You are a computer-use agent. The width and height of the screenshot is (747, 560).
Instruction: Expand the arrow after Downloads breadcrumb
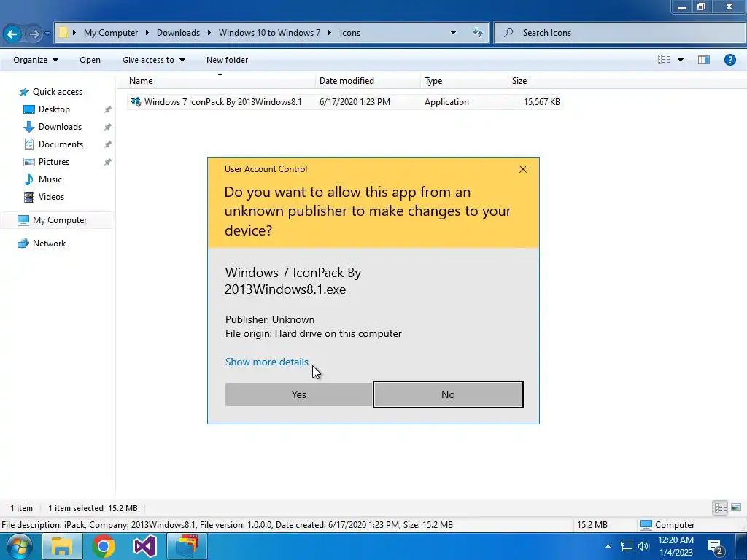[x=209, y=32]
